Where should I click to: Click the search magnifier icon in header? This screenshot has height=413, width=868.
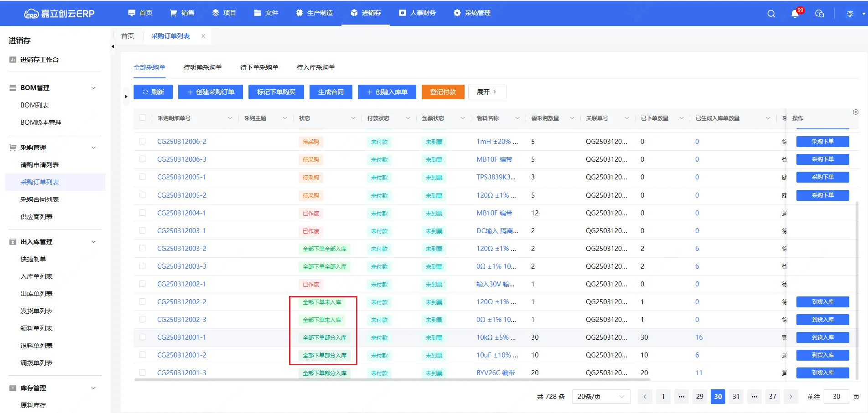point(771,14)
